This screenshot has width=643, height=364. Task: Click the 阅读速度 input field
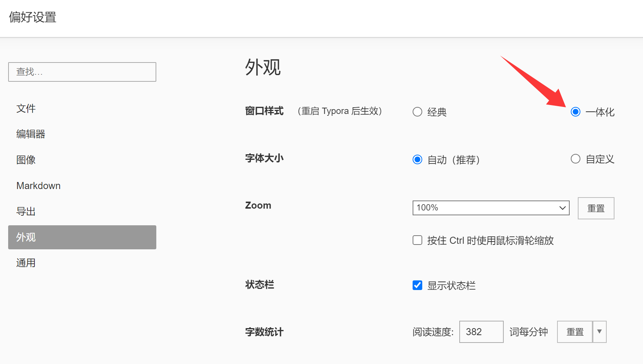pos(481,332)
